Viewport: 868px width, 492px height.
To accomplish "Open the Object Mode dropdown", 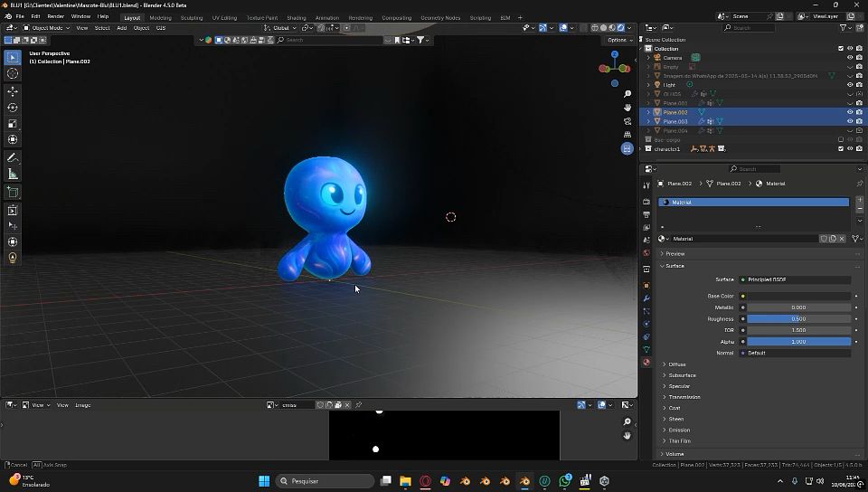I will point(49,28).
